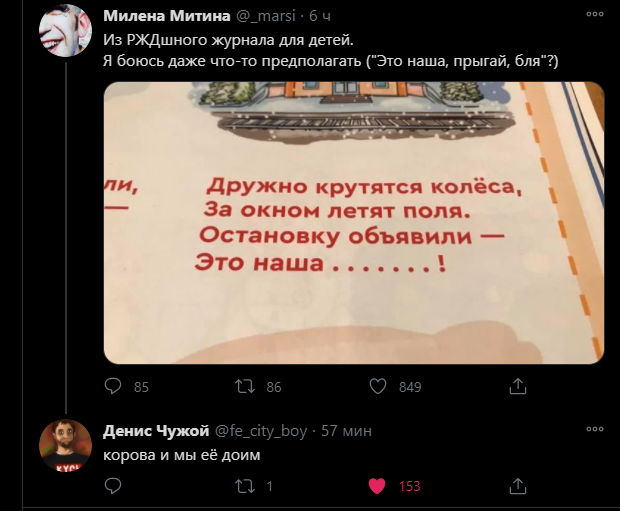Retweet Милена Митина's tweet
Screen dimensions: 620x511
click(245, 386)
